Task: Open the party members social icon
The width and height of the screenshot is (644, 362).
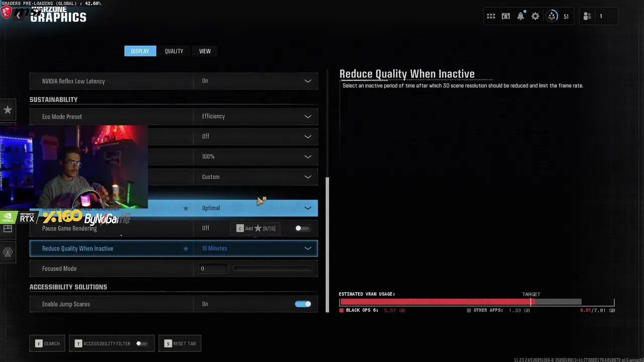Action: [587, 16]
